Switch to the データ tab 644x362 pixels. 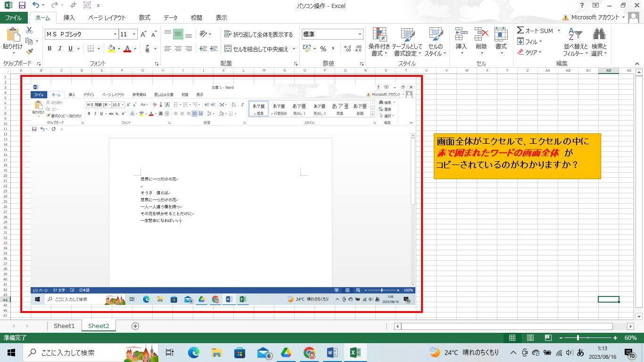[171, 18]
